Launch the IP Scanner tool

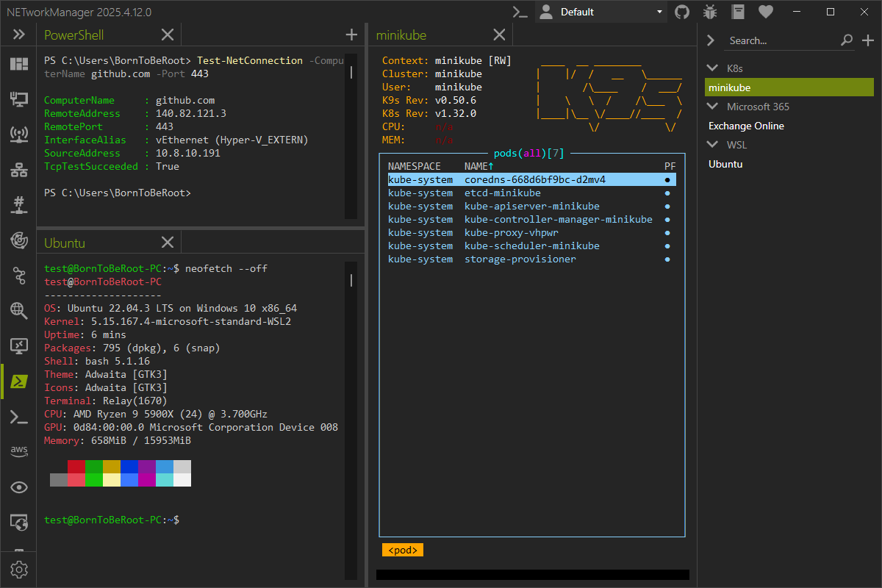tap(18, 168)
